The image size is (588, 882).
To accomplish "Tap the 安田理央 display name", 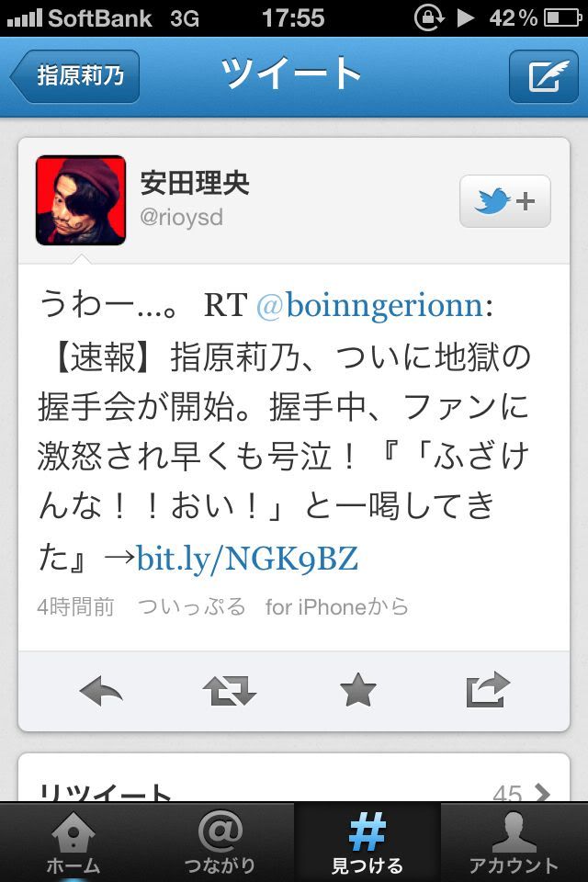I will pyautogui.click(x=195, y=183).
